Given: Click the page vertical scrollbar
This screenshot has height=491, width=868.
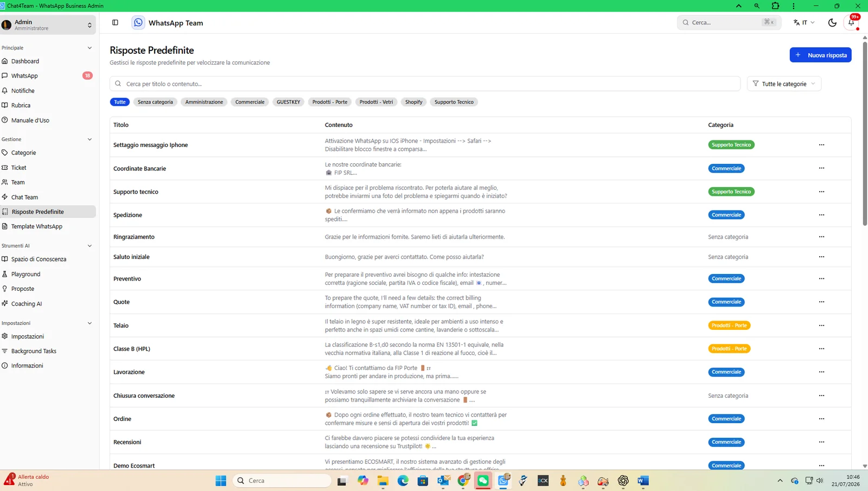Looking at the screenshot, I should 865,133.
